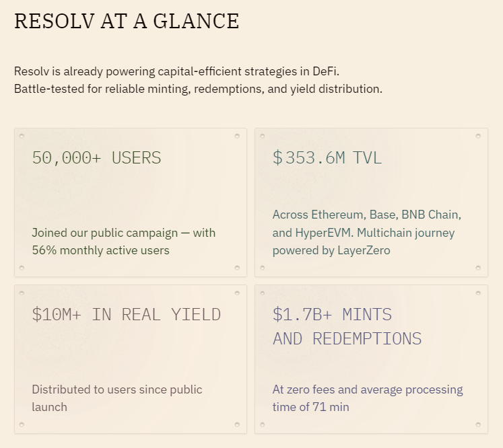Click the 50,000+ USERS stat heading
This screenshot has width=503, height=448.
point(96,157)
